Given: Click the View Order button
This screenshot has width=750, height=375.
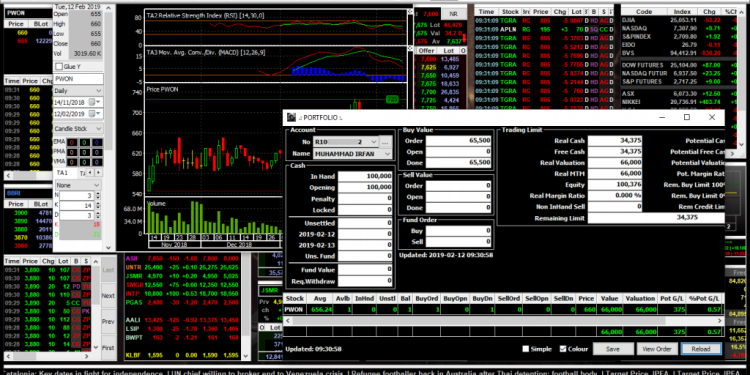Looking at the screenshot, I should pyautogui.click(x=657, y=349).
